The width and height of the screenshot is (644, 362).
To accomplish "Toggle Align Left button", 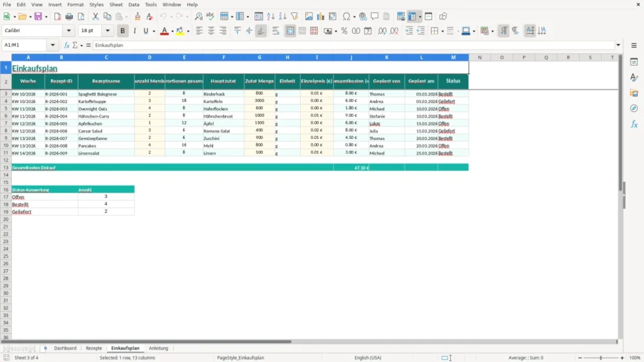I will click(199, 31).
